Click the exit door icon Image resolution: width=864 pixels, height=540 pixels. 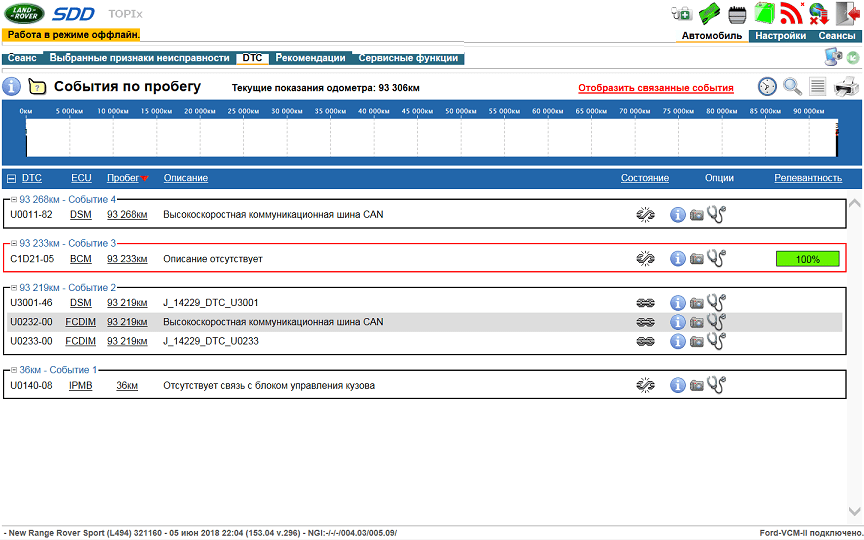(847, 14)
